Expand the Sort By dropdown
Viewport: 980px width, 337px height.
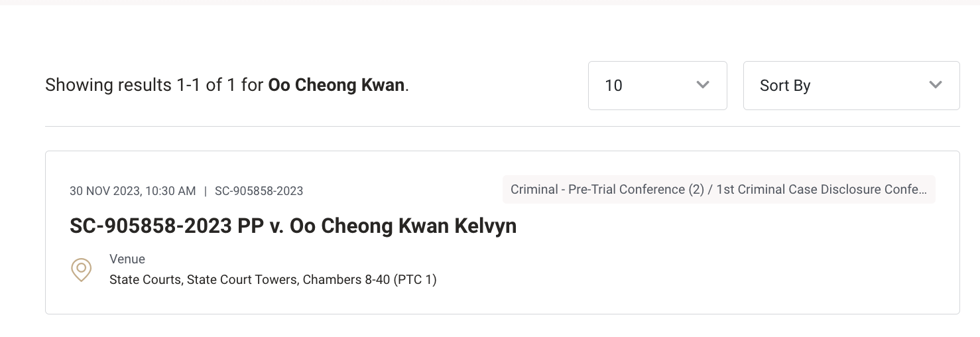pyautogui.click(x=851, y=86)
